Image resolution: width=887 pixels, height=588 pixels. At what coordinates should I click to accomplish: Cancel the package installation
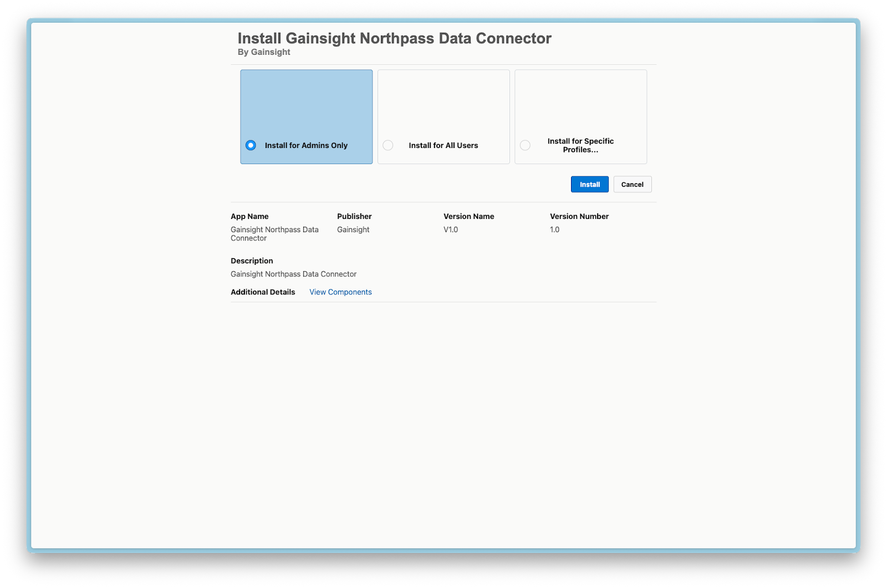click(x=632, y=184)
